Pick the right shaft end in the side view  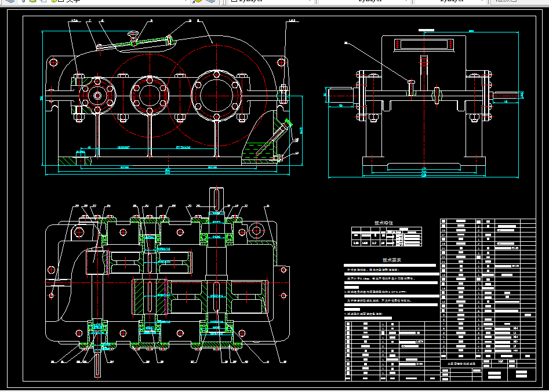pyautogui.click(x=506, y=95)
